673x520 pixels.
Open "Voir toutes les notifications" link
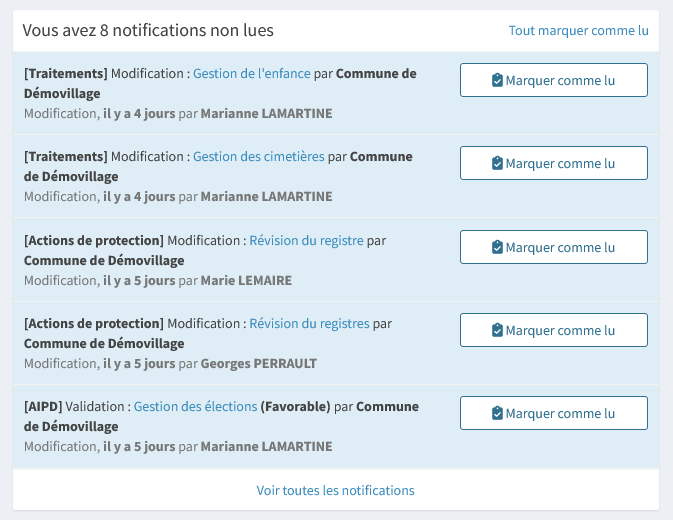click(x=335, y=490)
